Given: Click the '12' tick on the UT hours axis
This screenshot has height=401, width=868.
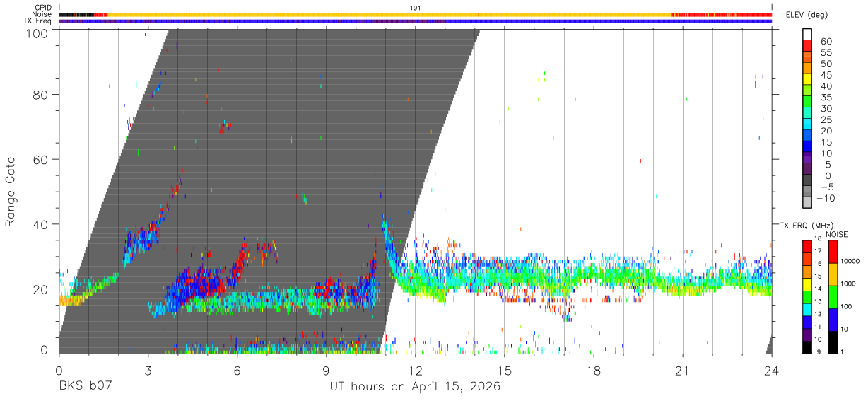Looking at the screenshot, I should point(415,370).
